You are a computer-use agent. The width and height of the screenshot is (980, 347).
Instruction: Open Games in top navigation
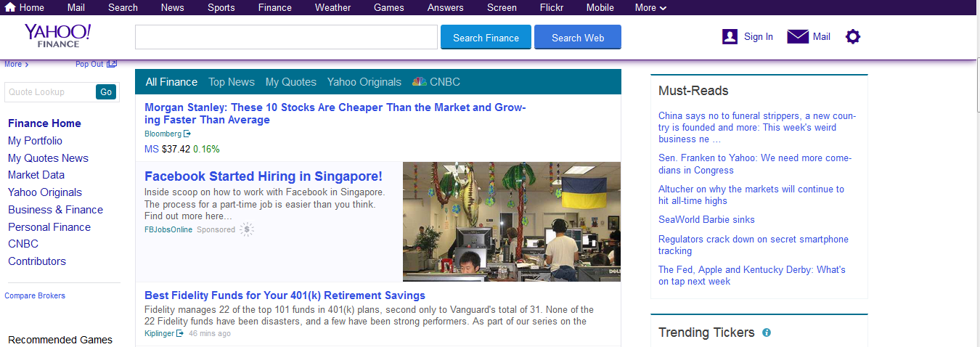click(389, 7)
